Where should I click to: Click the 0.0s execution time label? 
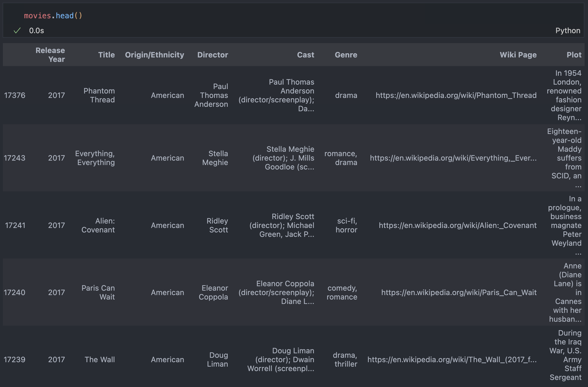pyautogui.click(x=37, y=31)
